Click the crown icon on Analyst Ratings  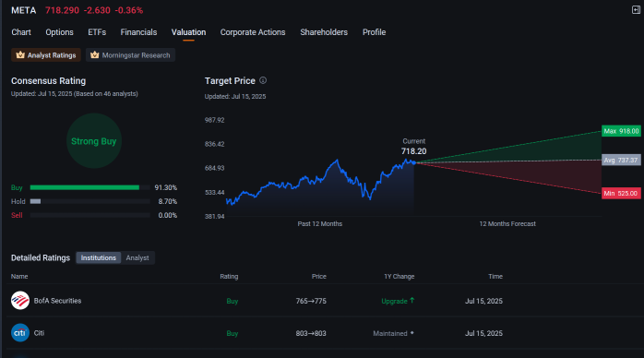20,55
